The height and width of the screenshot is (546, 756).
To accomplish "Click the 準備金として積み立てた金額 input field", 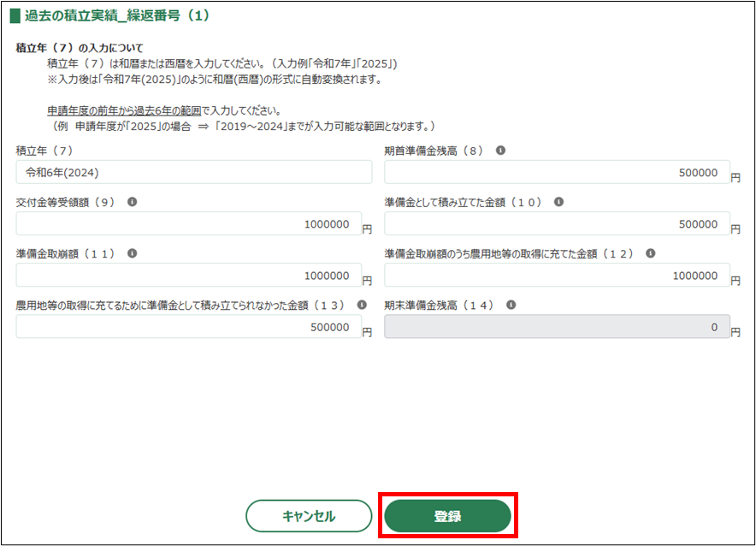I will tap(556, 224).
